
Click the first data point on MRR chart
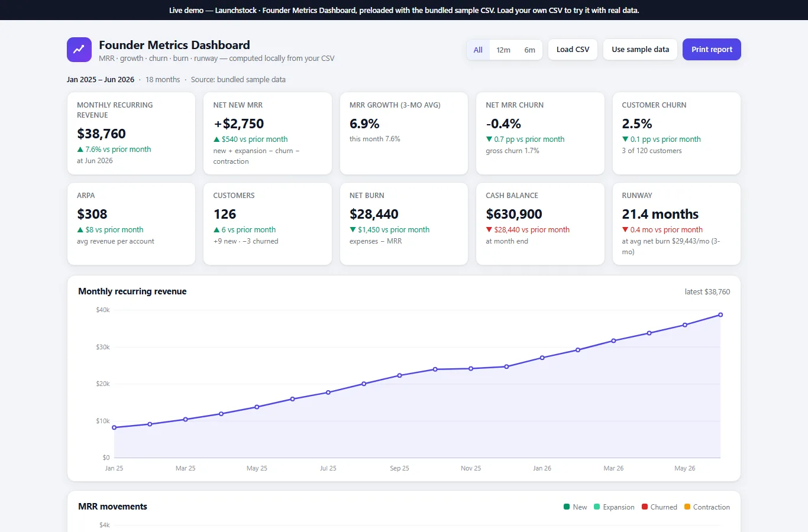pyautogui.click(x=114, y=427)
